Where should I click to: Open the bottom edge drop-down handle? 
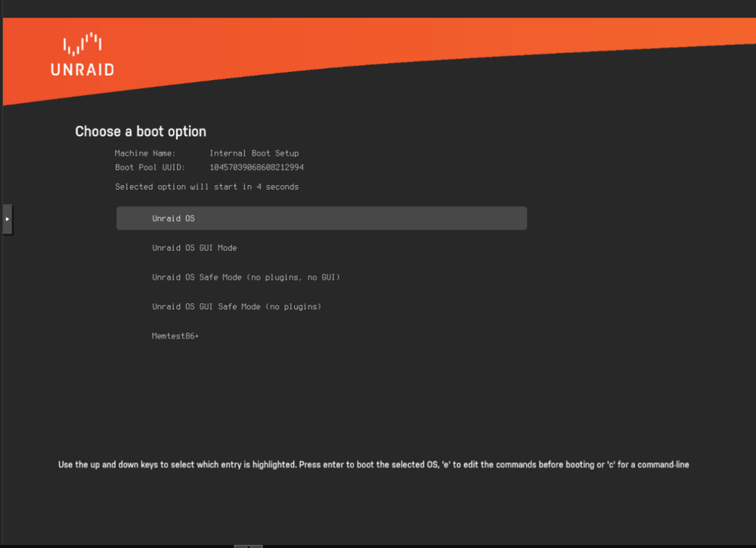(x=248, y=546)
